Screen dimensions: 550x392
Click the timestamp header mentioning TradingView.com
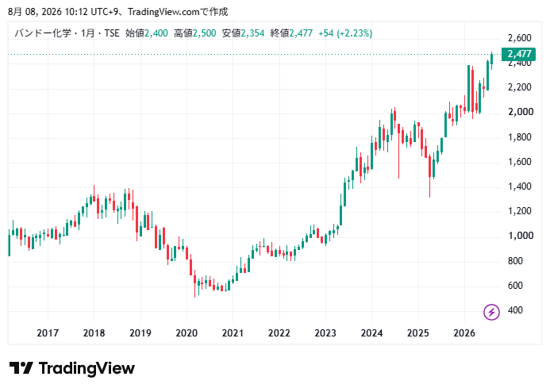[x=117, y=12]
